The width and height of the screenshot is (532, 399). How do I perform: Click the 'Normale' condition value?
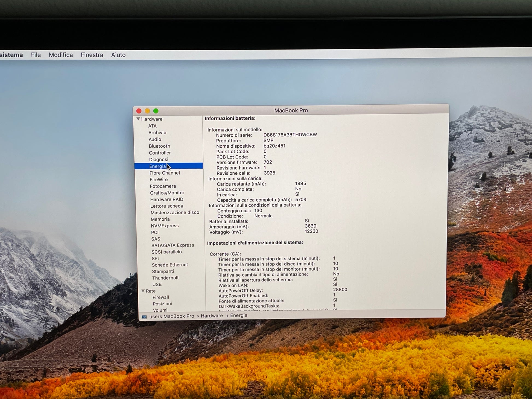click(263, 216)
